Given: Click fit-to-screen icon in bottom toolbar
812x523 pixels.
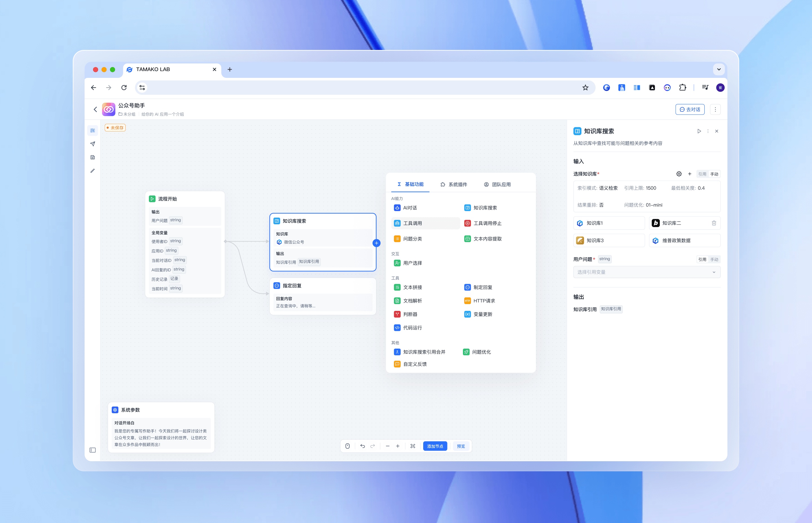Looking at the screenshot, I should [412, 446].
